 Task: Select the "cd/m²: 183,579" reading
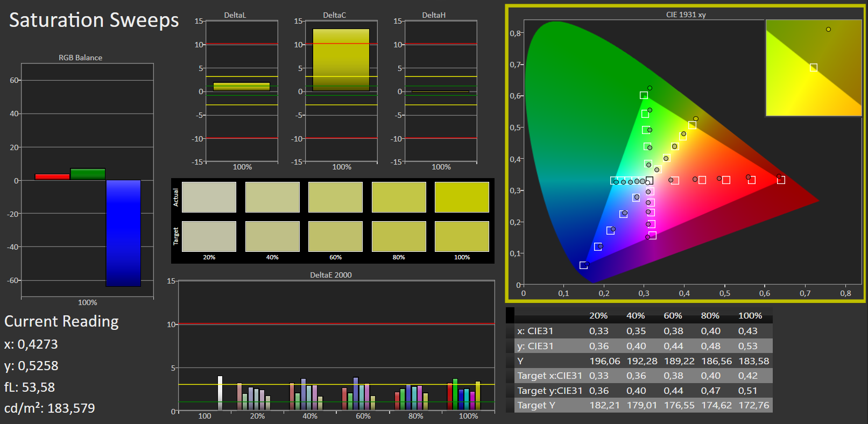50,408
